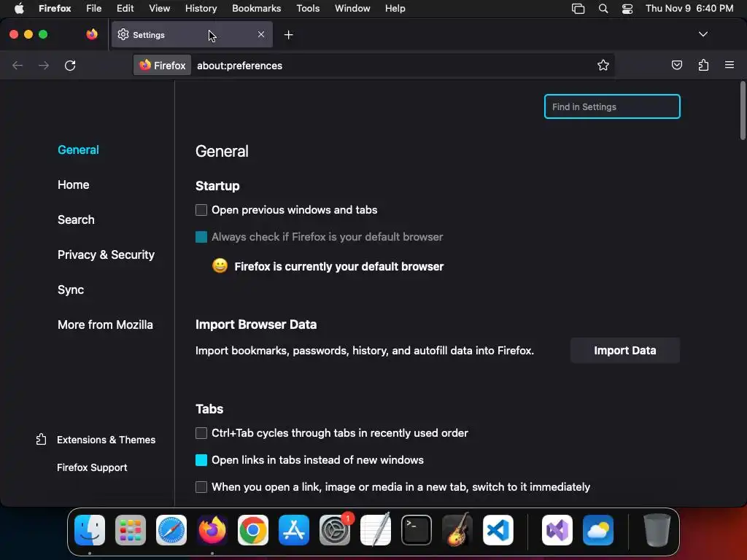Click the Find in Settings search field
This screenshot has width=747, height=560.
click(x=612, y=106)
